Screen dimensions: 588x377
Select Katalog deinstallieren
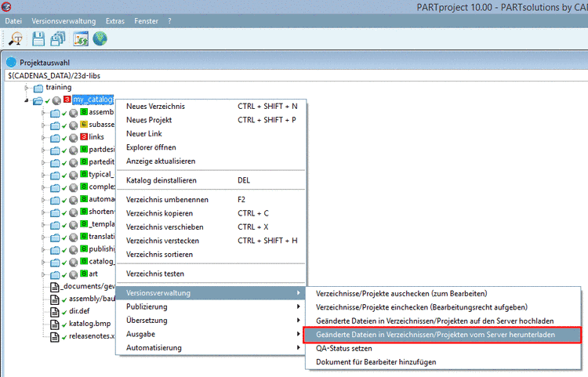click(211, 180)
